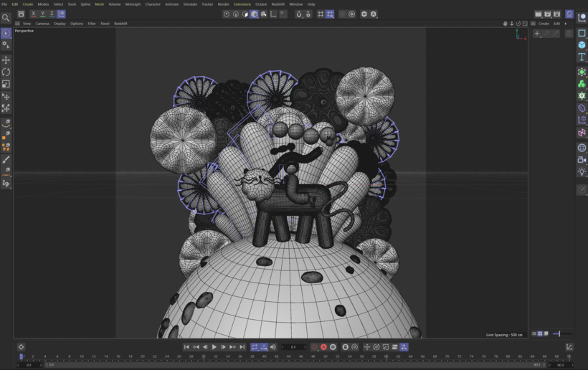Click Render to Picture Viewer icon
The image size is (588, 370).
[548, 14]
